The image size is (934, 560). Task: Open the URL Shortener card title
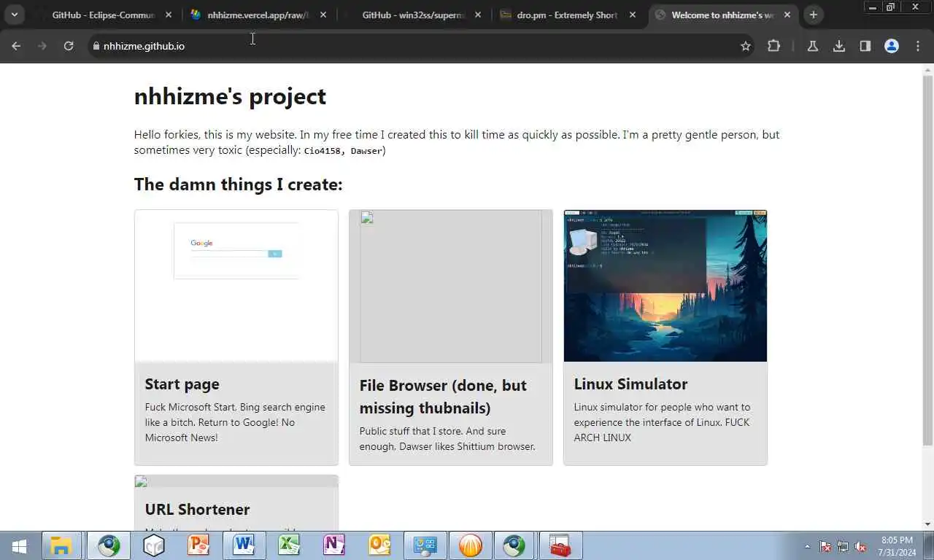(197, 509)
